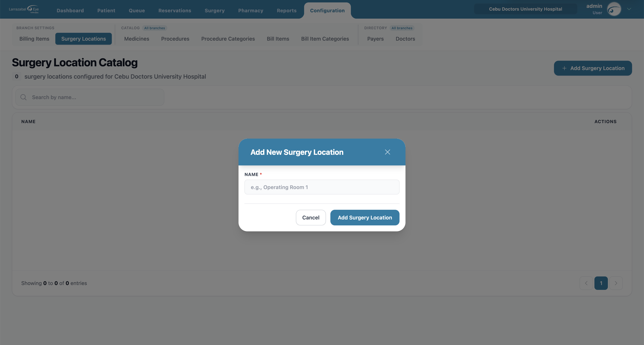
Task: Switch to the Reservations tab
Action: [174, 10]
